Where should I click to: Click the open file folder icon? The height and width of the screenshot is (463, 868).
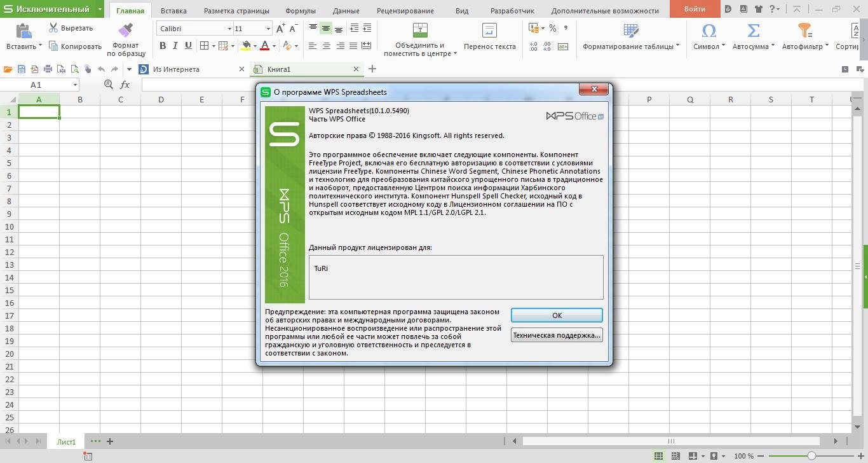click(x=8, y=69)
